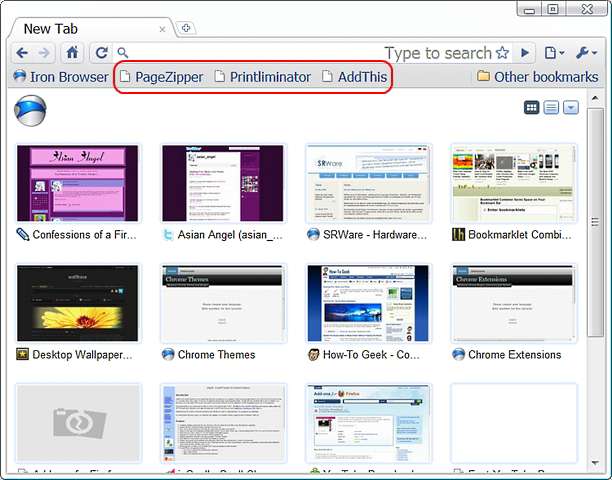Screen dimensions: 612x480
Task: Bookmark this page with the star icon
Action: (x=502, y=53)
